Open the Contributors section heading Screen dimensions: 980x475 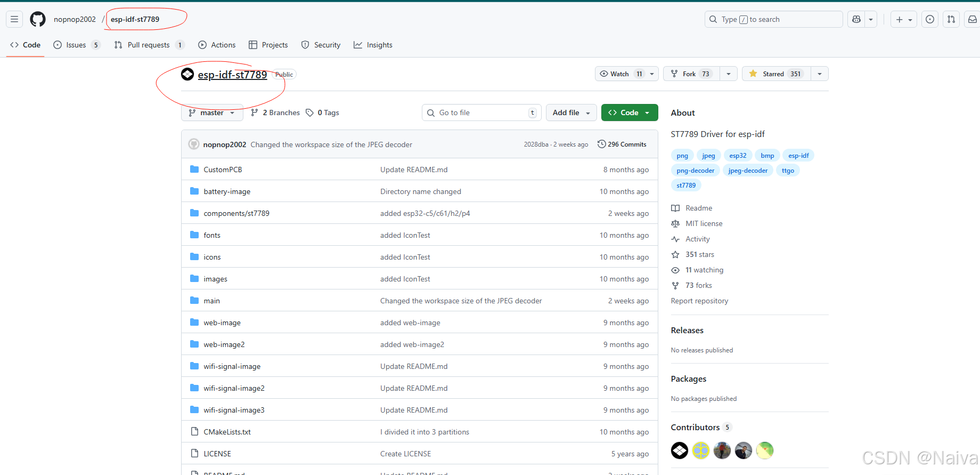pyautogui.click(x=701, y=427)
